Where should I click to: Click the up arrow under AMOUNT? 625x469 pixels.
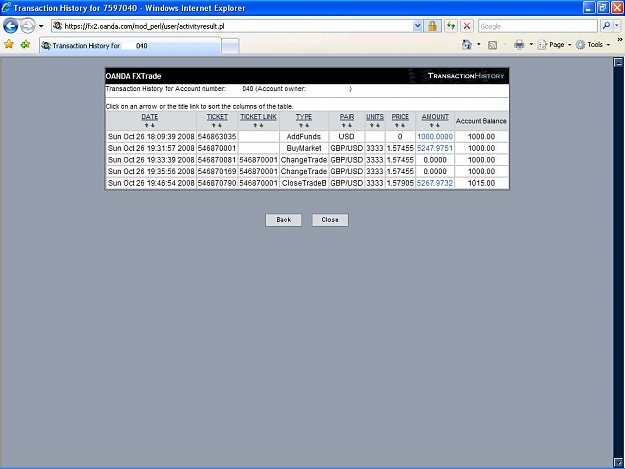[432, 126]
